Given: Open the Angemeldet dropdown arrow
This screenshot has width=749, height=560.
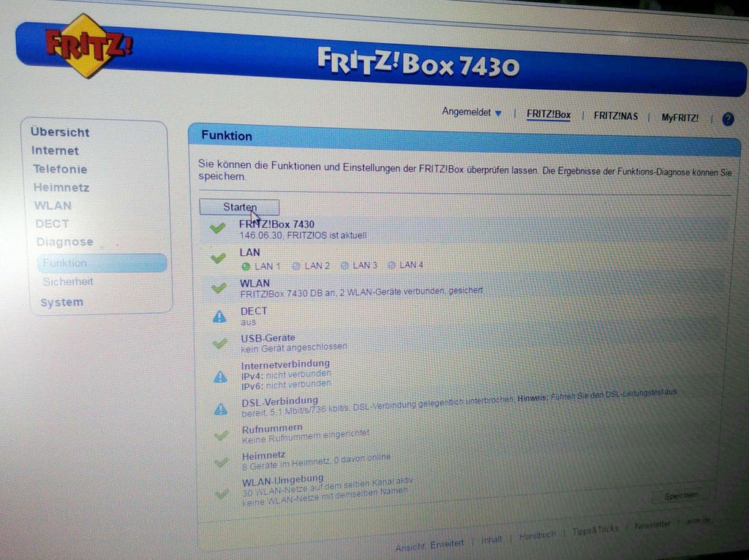Looking at the screenshot, I should coord(498,113).
